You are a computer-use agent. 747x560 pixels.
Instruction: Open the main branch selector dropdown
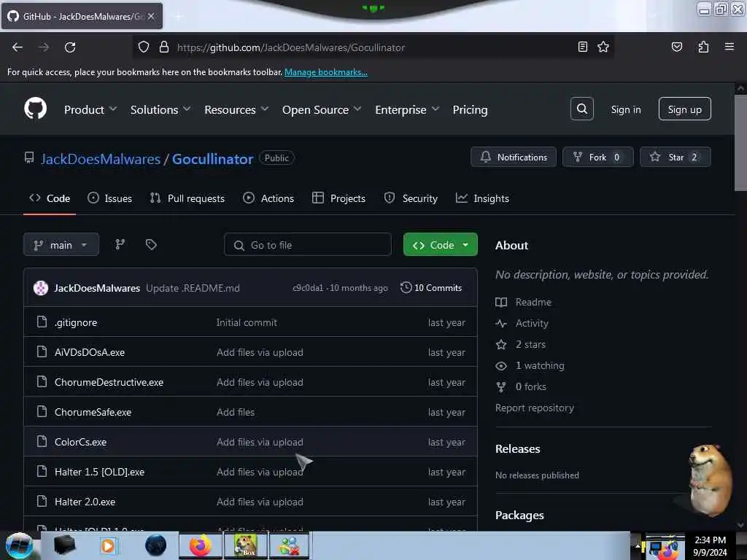pos(61,245)
